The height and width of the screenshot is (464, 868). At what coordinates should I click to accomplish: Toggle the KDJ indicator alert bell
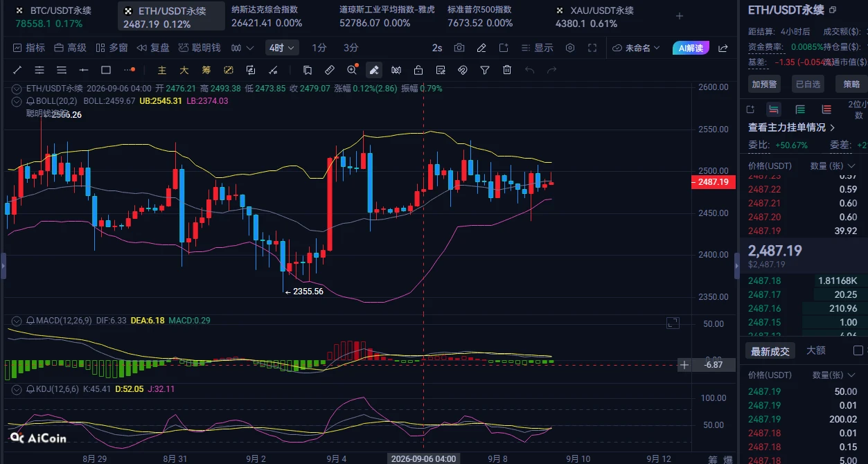[x=30, y=389]
